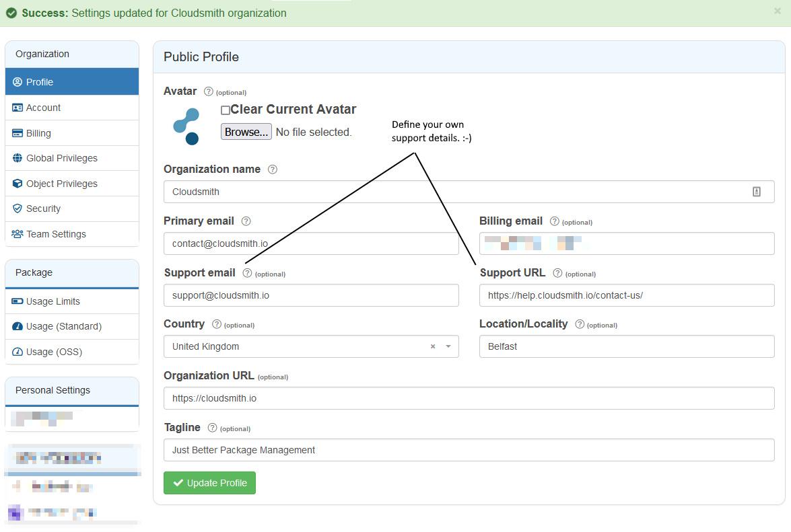Click into the Organization name field
Screen dimensions: 791x532
point(469,192)
